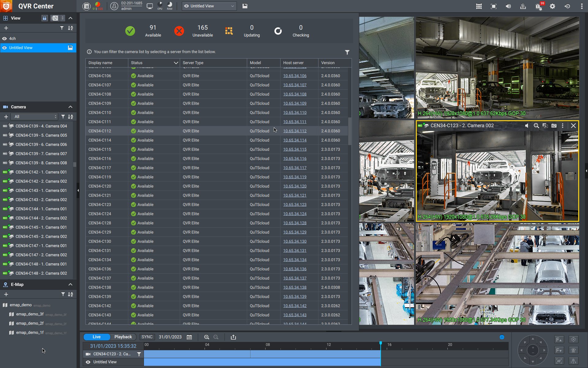The image size is (588, 368).
Task: Open host server link 10.65.34.112
Action: pyautogui.click(x=295, y=131)
